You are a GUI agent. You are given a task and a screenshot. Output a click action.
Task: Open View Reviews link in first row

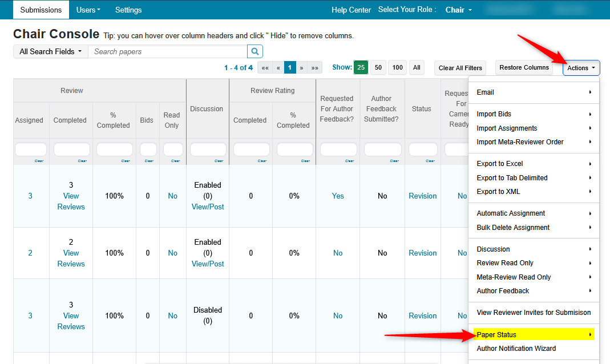71,201
